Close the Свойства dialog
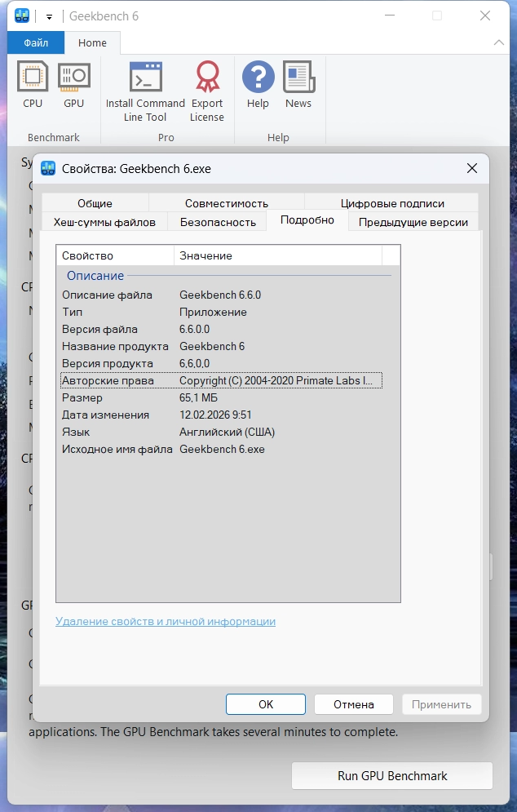 click(472, 168)
